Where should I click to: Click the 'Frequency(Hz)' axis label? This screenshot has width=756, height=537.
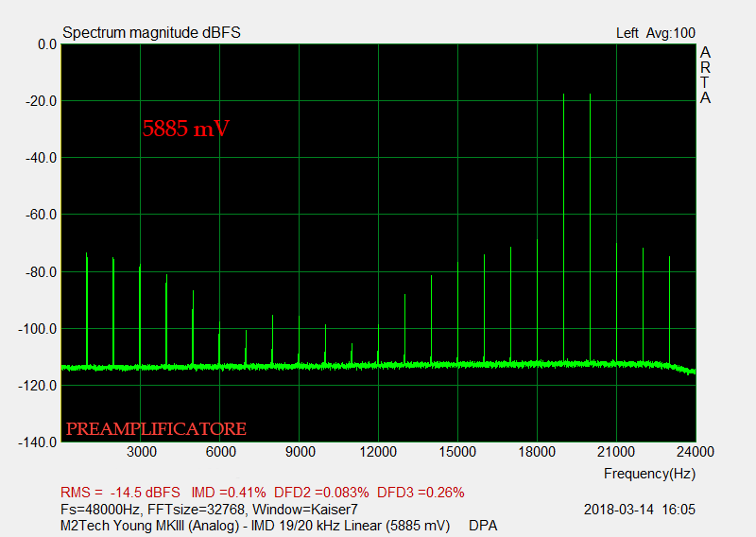pyautogui.click(x=649, y=474)
